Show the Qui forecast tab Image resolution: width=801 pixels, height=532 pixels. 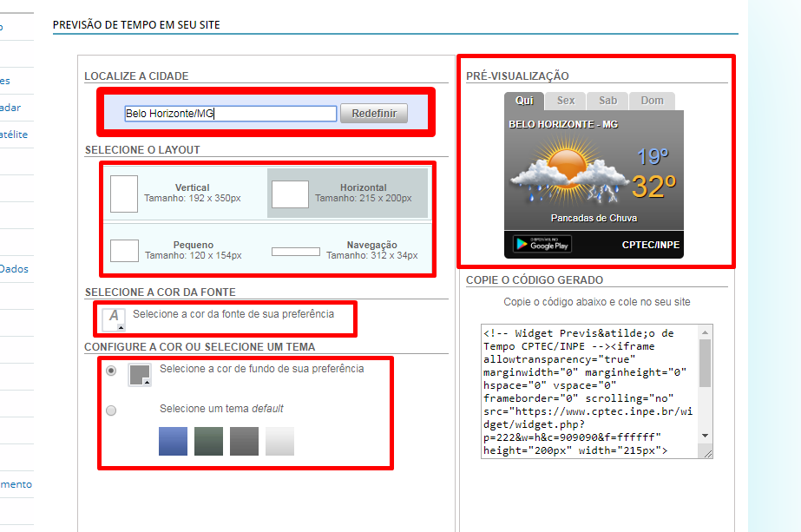pos(524,101)
